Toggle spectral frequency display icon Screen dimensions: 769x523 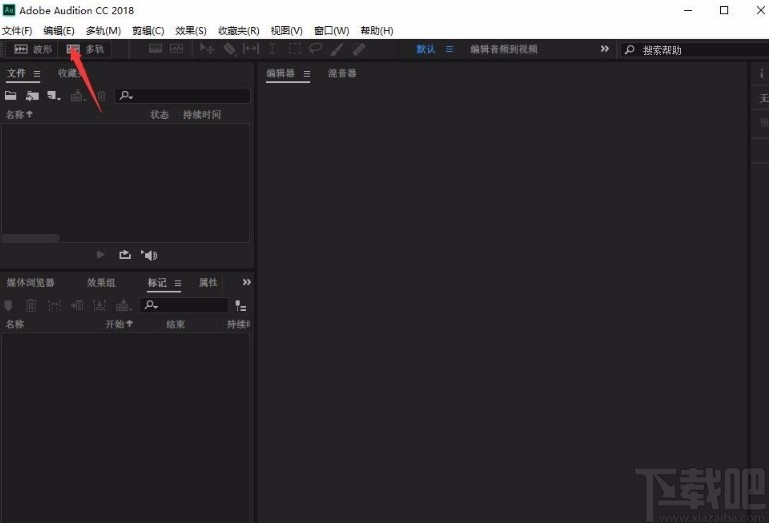pyautogui.click(x=155, y=49)
